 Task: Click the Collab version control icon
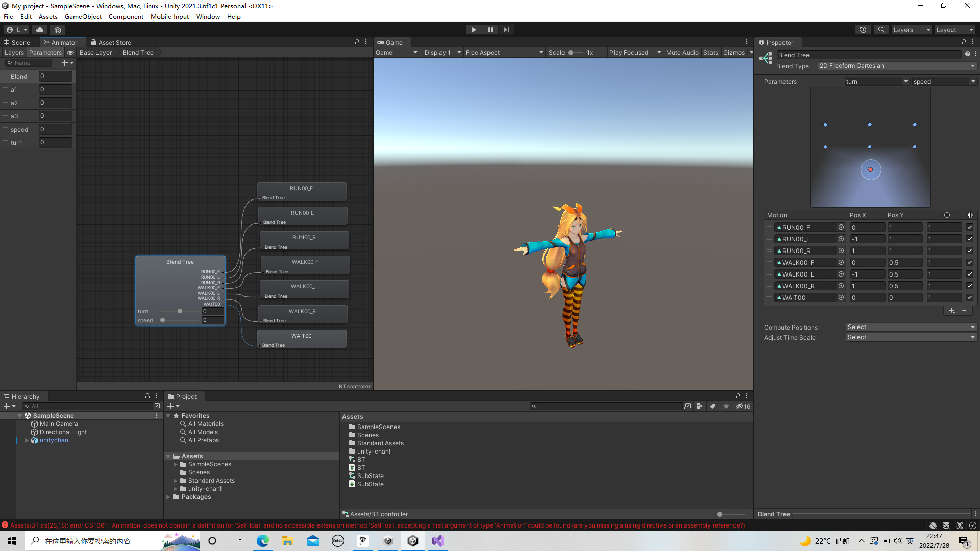click(x=58, y=30)
